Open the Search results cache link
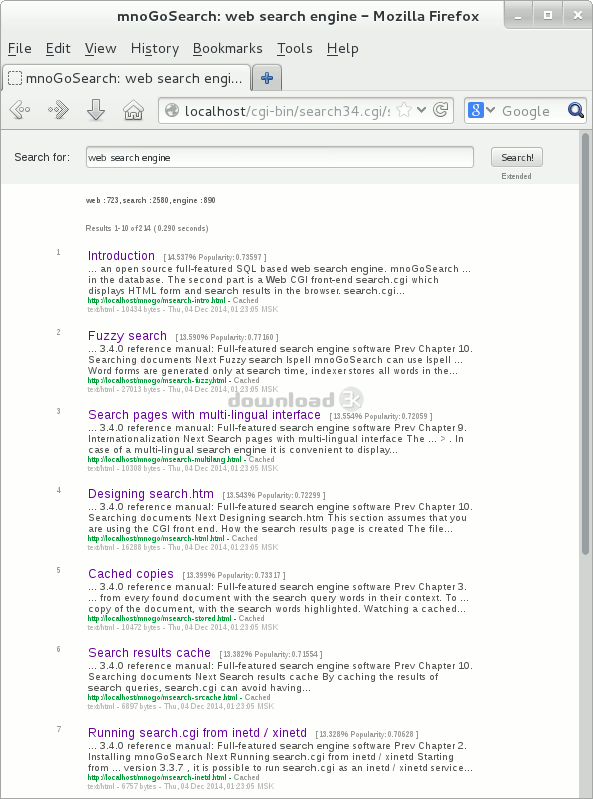Image resolution: width=593 pixels, height=799 pixels. 149,653
